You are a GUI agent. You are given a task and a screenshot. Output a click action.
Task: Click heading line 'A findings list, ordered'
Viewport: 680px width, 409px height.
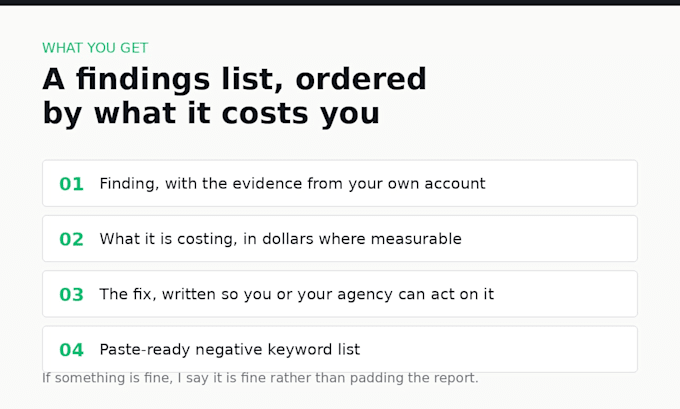234,79
